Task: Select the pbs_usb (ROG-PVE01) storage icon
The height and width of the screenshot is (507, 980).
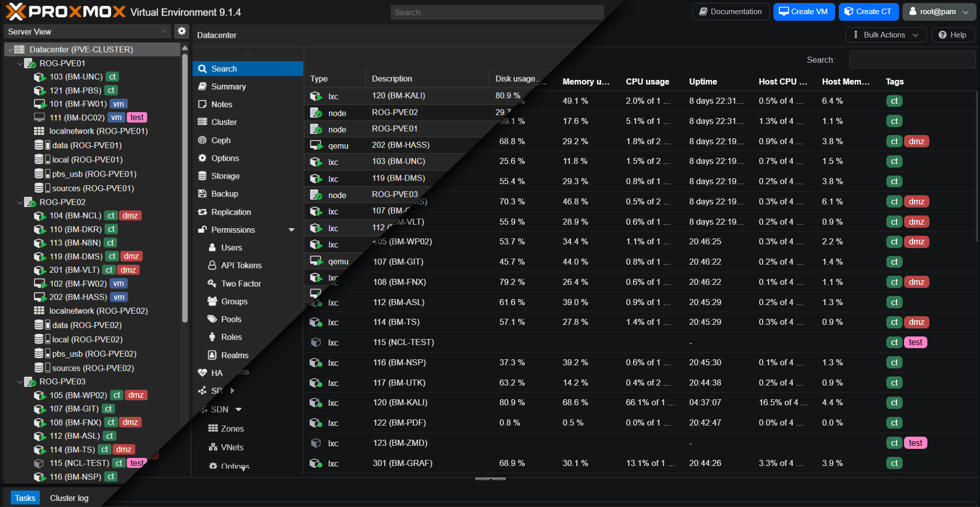Action: [42, 174]
